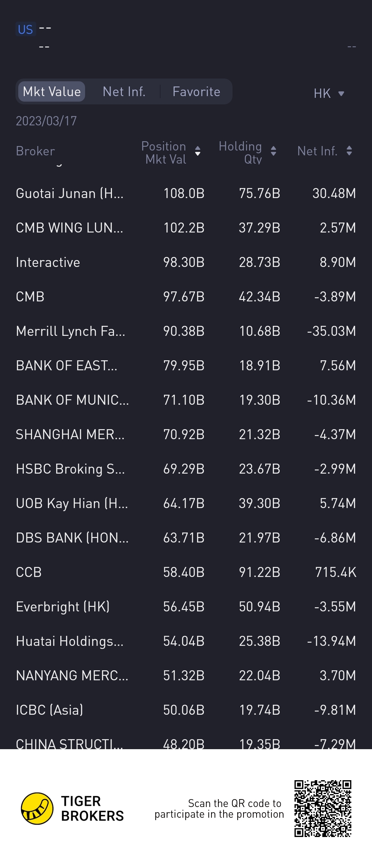Select HSBC Broking row
372x868 pixels.
pos(186,469)
